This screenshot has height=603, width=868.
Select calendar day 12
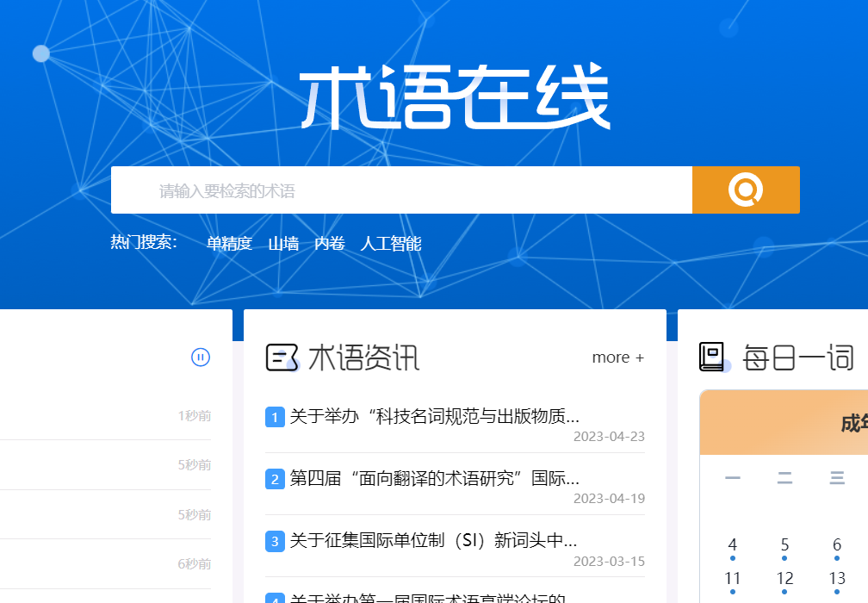click(x=784, y=579)
